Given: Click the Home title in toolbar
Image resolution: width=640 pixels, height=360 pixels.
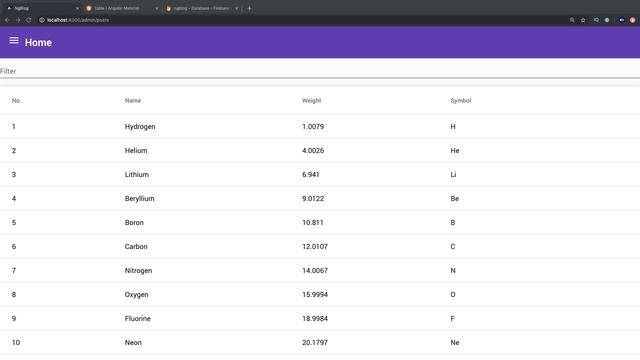Looking at the screenshot, I should point(38,42).
